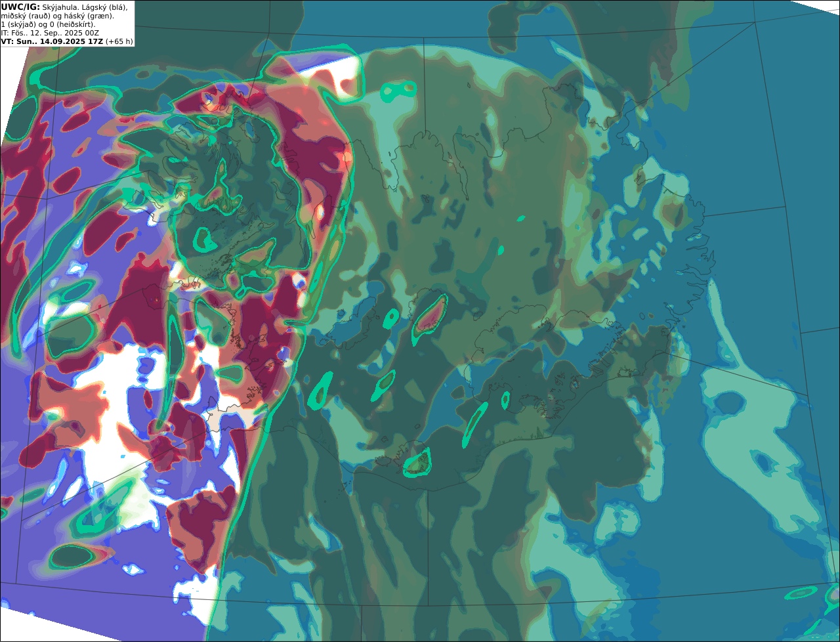Click "0 (heiðskírt)." in the legend
Screen dimensions: 840x642
72,24
